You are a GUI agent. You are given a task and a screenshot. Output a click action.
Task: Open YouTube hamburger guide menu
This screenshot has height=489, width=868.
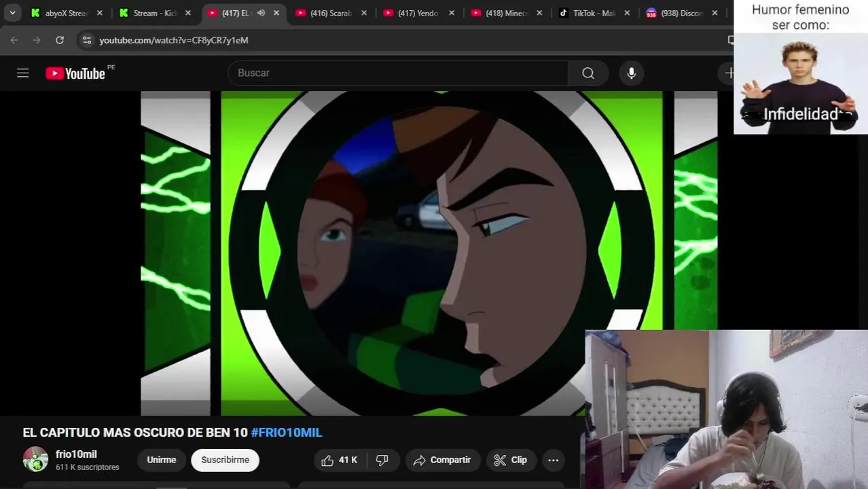[x=23, y=73]
